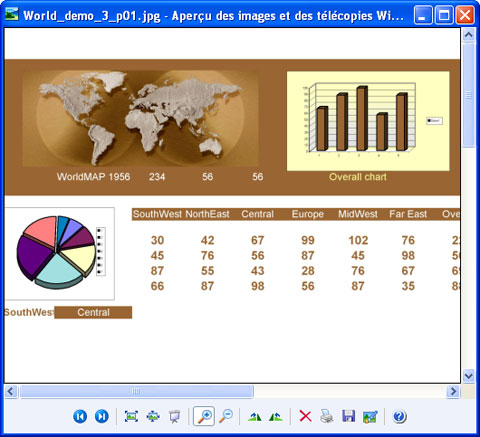Click the horizontal scrollbar left arrow
This screenshot has height=437, width=480.
11,391
